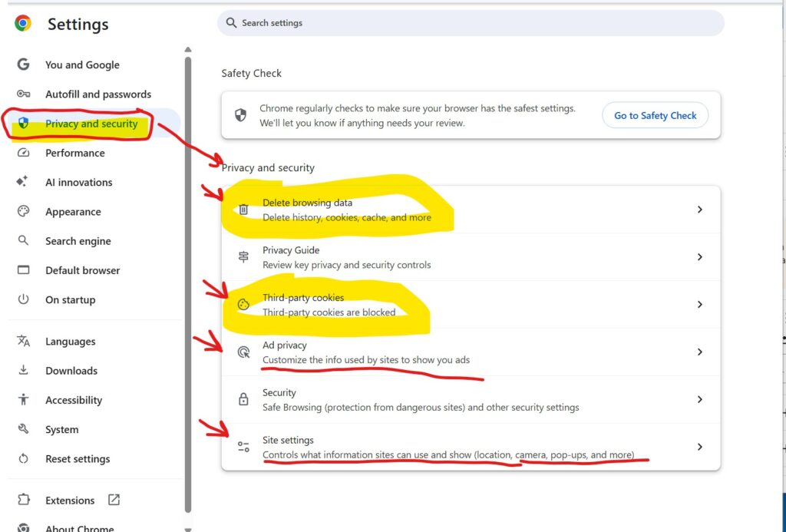786x532 pixels.
Task: Click the shield icon for Privacy and security
Action: pyautogui.click(x=23, y=123)
